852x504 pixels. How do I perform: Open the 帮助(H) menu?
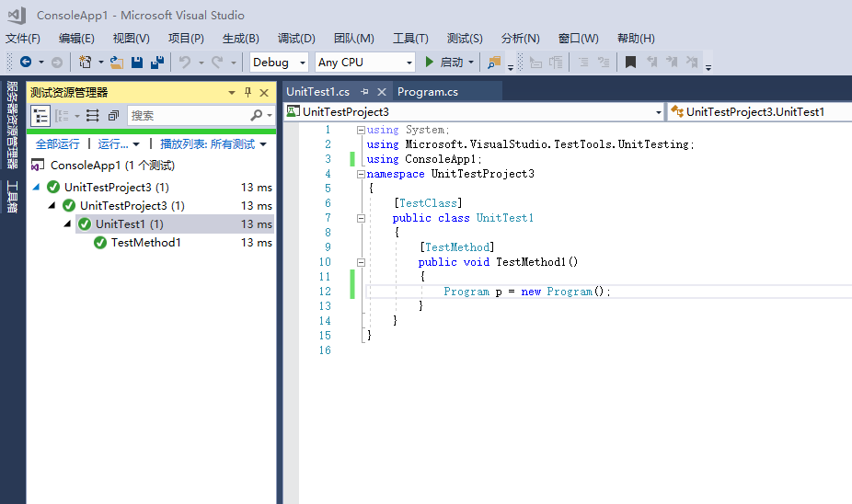click(637, 39)
